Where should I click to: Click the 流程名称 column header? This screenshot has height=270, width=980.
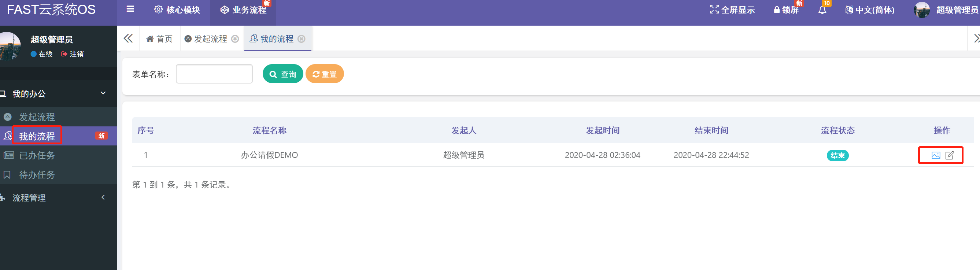(x=269, y=130)
